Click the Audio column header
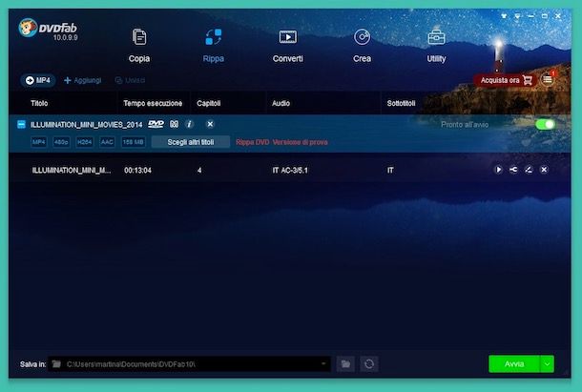Viewport: 582px width, 392px height. pyautogui.click(x=281, y=103)
